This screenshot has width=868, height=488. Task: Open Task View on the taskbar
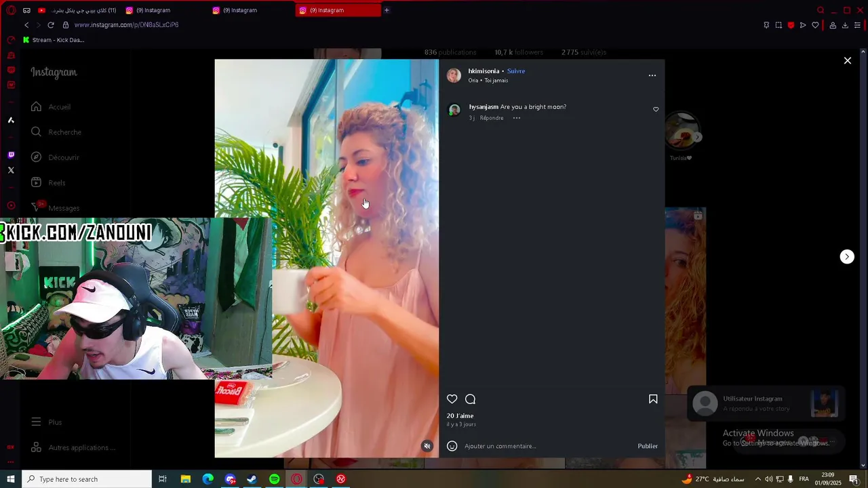[163, 479]
